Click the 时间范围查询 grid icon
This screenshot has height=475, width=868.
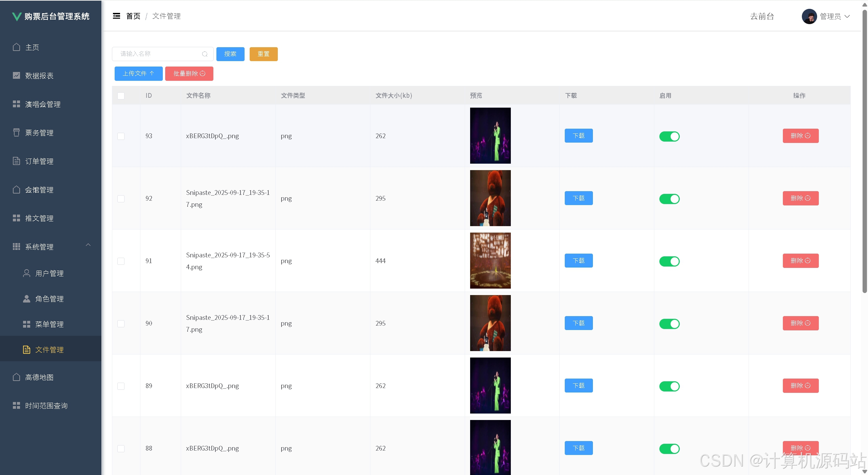pos(16,405)
